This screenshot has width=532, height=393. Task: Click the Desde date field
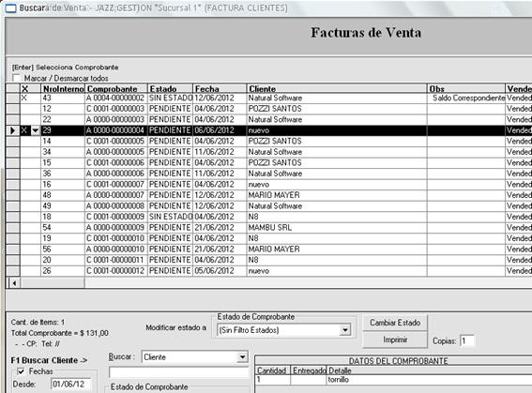point(71,385)
